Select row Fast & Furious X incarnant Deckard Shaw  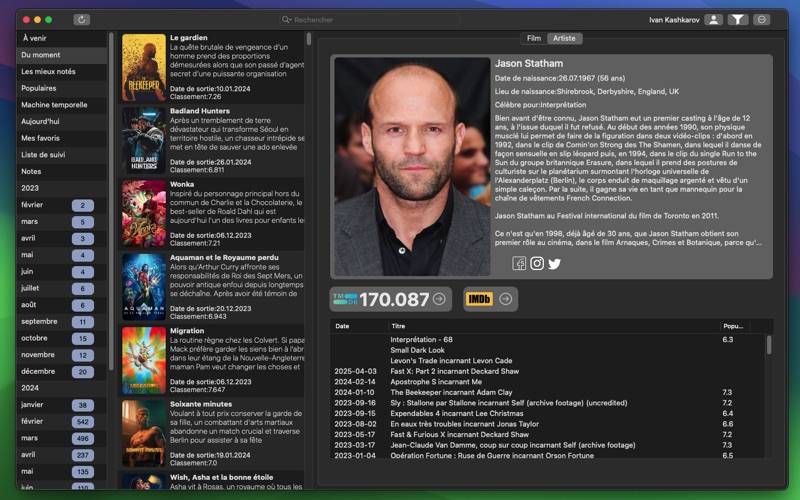pos(548,435)
